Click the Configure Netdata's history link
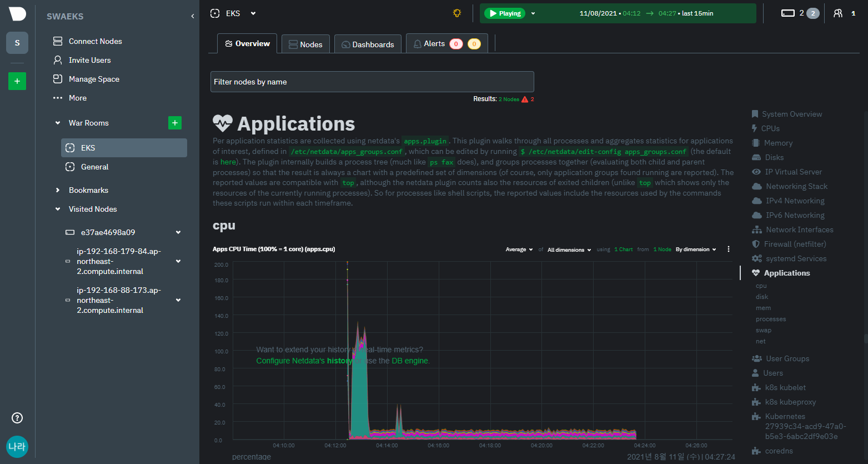Image resolution: width=868 pixels, height=464 pixels. click(x=304, y=361)
